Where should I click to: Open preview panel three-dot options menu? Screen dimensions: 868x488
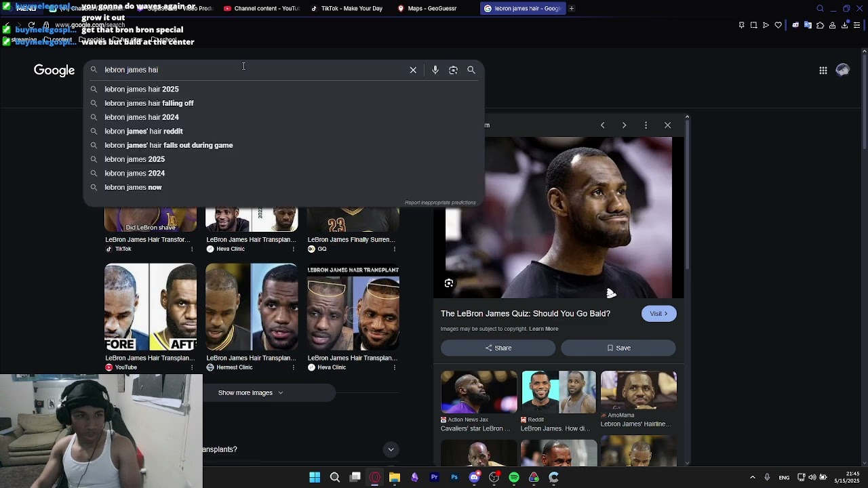[646, 125]
